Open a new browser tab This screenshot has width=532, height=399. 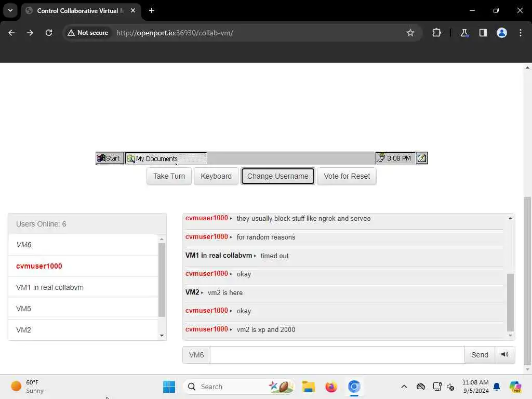[x=152, y=10]
